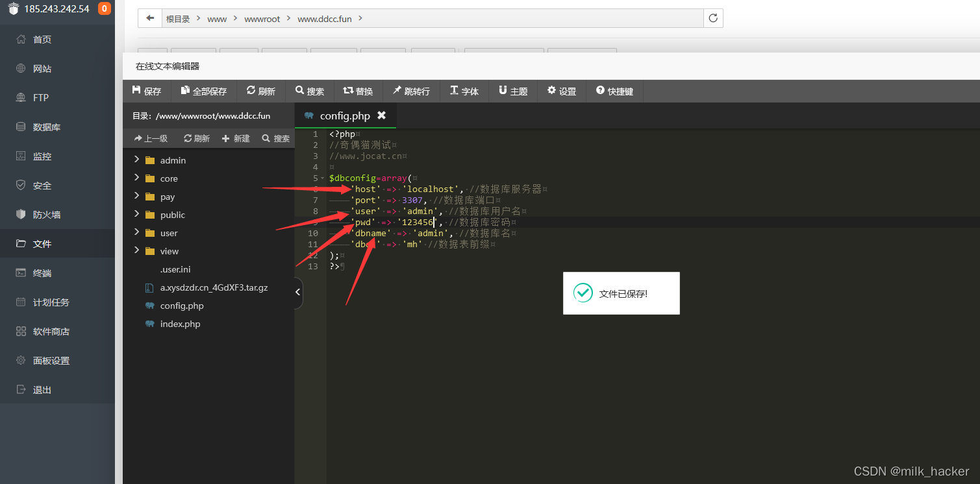The height and width of the screenshot is (484, 980).
Task: Click 刷新 refresh in editor toolbar
Action: click(x=261, y=91)
